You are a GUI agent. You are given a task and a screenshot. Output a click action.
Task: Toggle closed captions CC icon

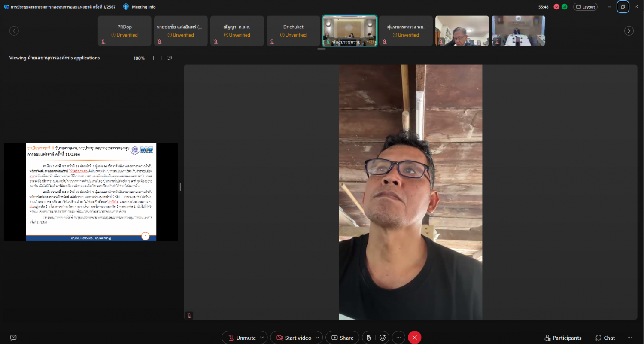click(13, 338)
